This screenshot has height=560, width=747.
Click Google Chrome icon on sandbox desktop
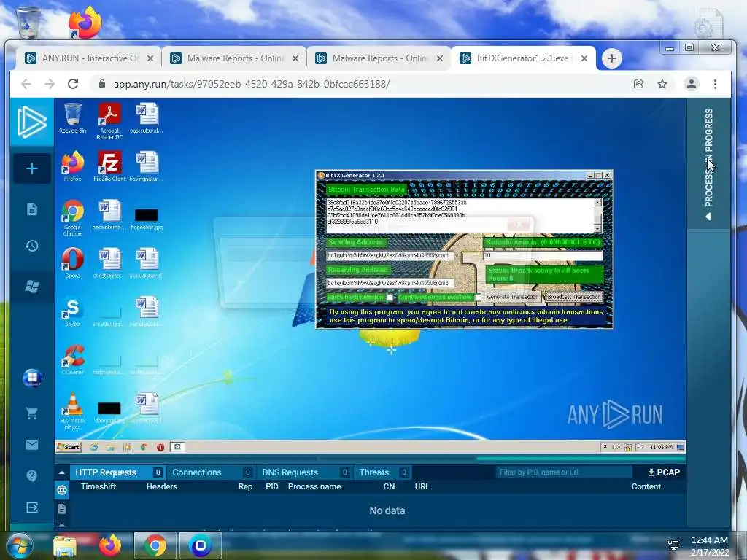72,217
